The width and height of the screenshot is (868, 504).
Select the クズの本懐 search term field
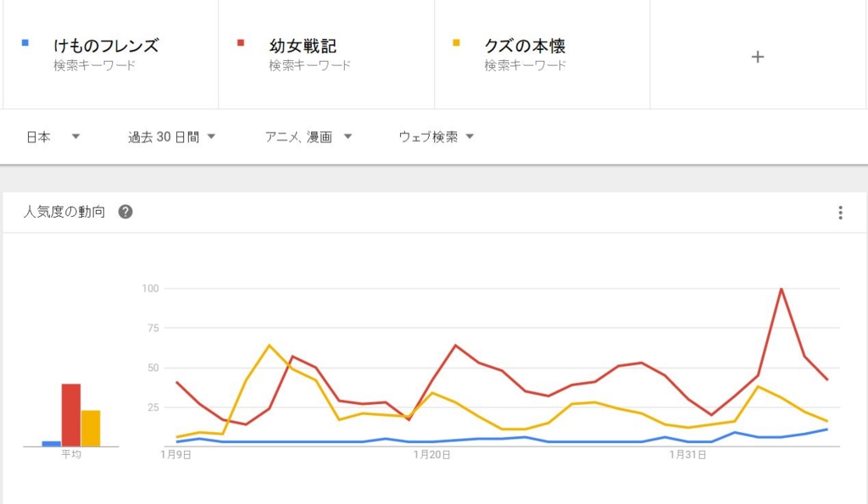point(542,54)
